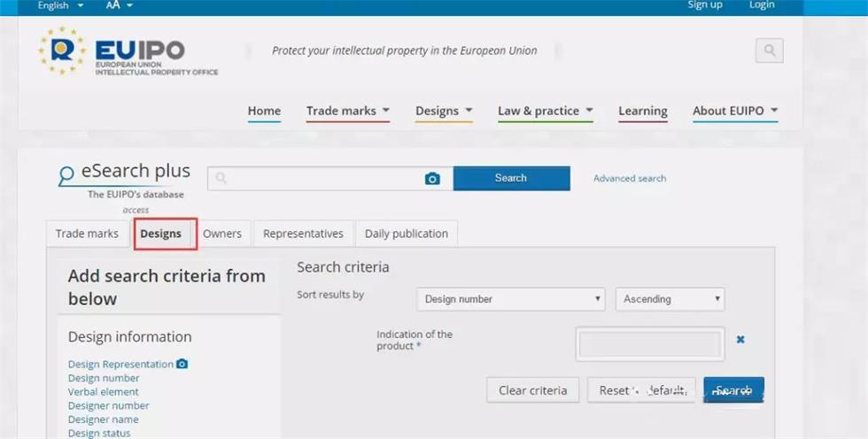Expand the Designs navigation menu
Image resolution: width=868 pixels, height=439 pixels.
click(x=444, y=112)
